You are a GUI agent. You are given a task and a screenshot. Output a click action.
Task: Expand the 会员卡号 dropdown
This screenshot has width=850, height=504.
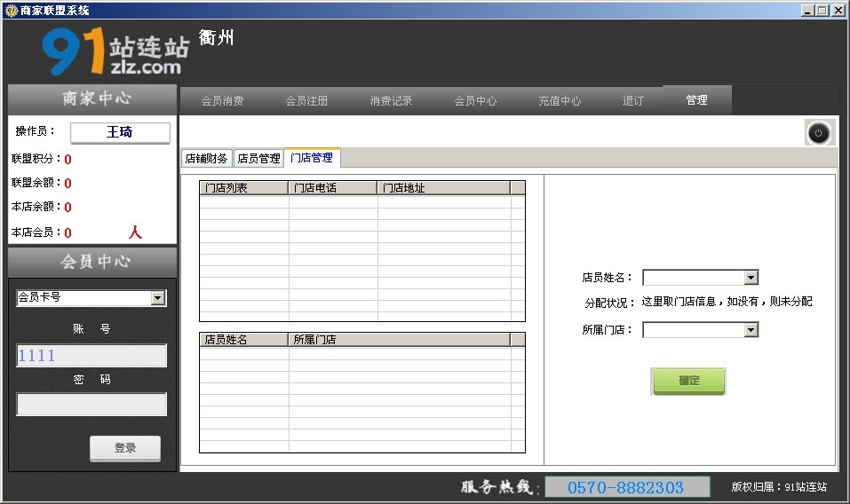pyautogui.click(x=158, y=298)
